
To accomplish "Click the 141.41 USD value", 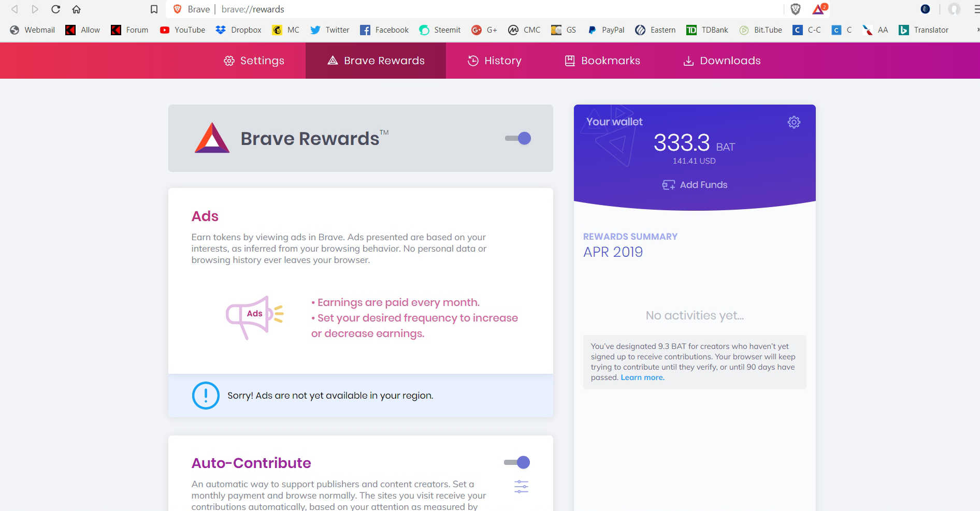I will [694, 161].
